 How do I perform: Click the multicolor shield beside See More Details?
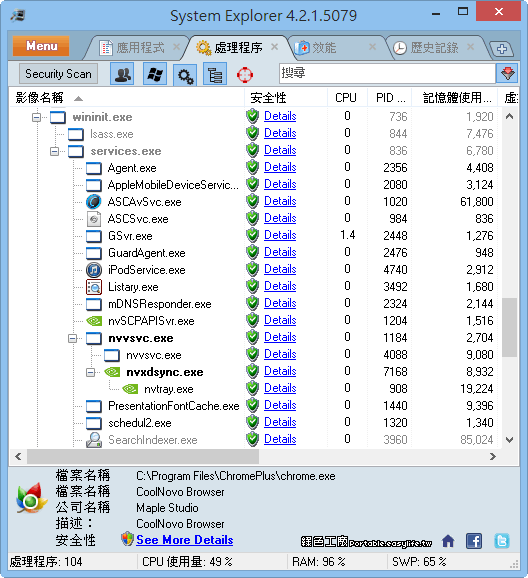127,539
